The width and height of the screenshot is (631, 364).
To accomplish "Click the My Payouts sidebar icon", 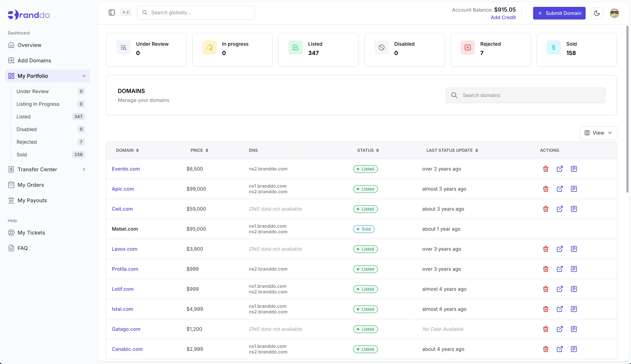I will coord(11,200).
